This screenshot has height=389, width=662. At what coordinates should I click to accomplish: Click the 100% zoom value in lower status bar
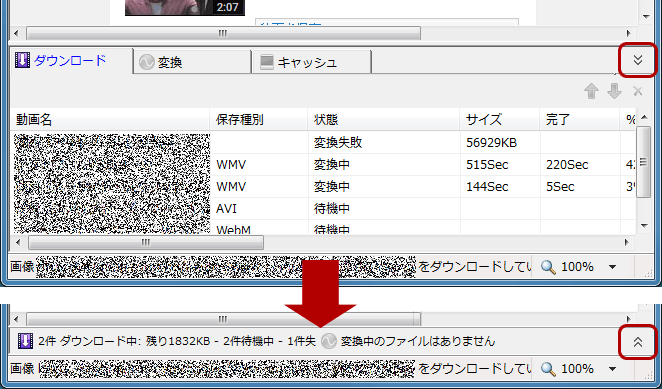tap(578, 369)
